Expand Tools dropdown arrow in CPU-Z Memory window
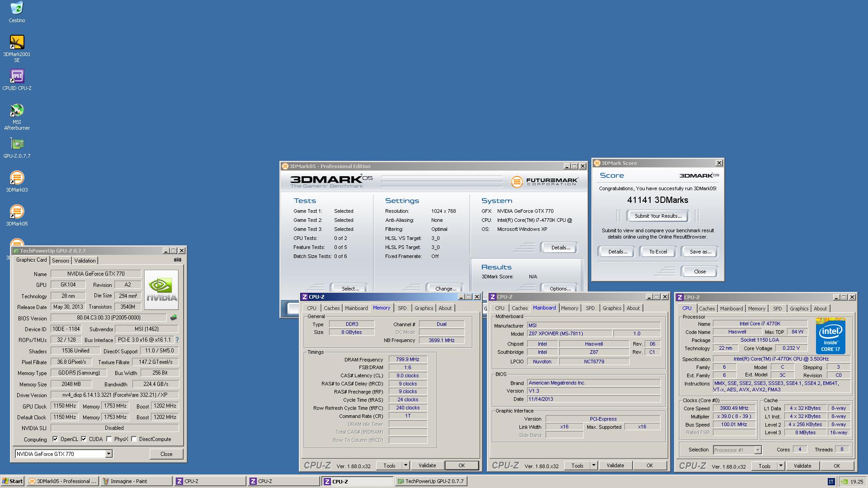The width and height of the screenshot is (868, 488). [x=406, y=465]
